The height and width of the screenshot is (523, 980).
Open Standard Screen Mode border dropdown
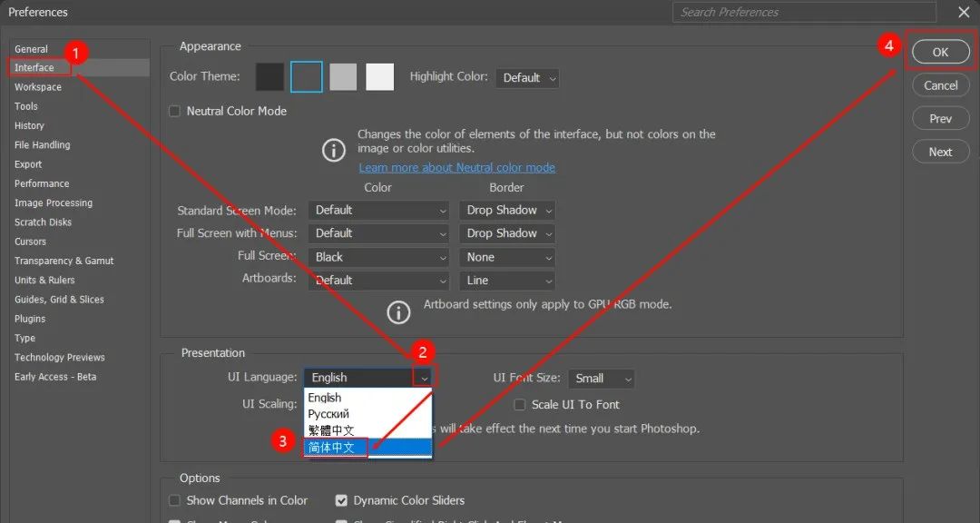tap(507, 211)
